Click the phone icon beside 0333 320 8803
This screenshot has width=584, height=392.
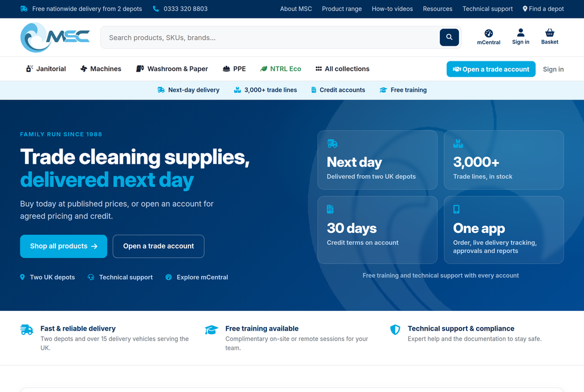[156, 8]
